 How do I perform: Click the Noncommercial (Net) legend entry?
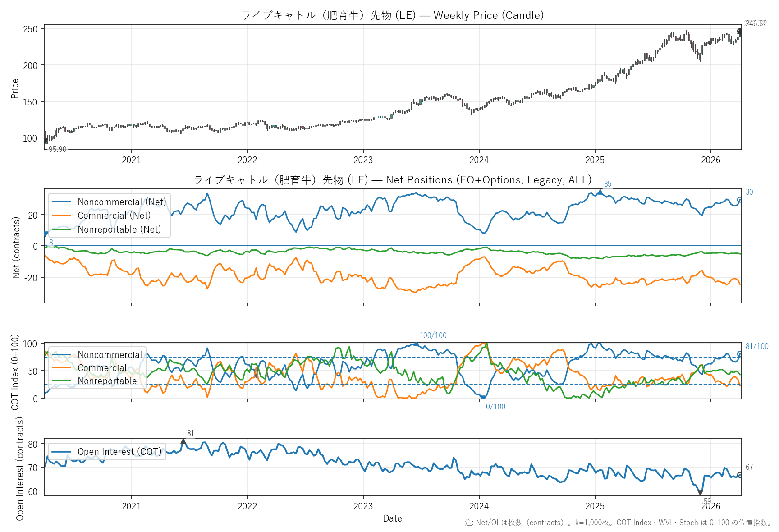(122, 202)
